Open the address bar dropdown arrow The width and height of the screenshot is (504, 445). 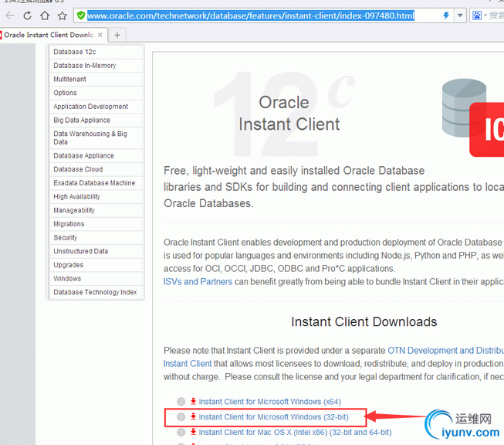tap(460, 15)
